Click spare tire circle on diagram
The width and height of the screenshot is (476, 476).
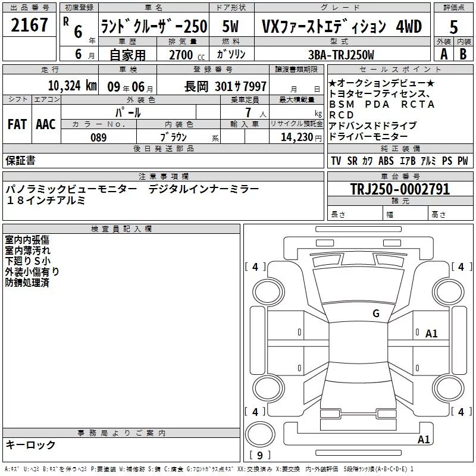(x=260, y=434)
